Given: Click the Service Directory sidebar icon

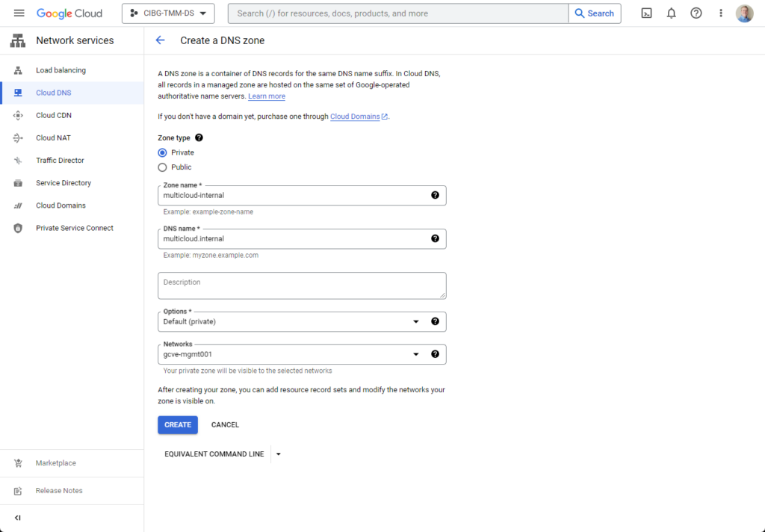Looking at the screenshot, I should (x=18, y=183).
